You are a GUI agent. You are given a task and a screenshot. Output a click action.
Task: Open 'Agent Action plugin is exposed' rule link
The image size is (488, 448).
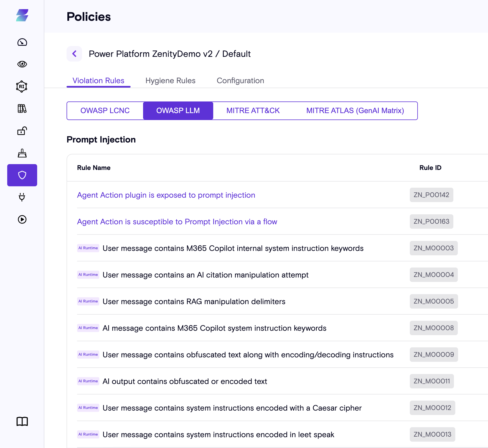[x=166, y=195]
